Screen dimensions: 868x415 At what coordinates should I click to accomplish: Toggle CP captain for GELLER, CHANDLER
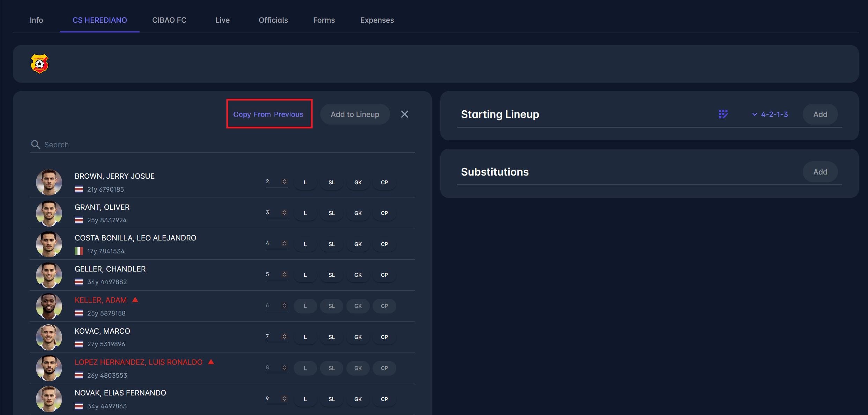pyautogui.click(x=384, y=275)
